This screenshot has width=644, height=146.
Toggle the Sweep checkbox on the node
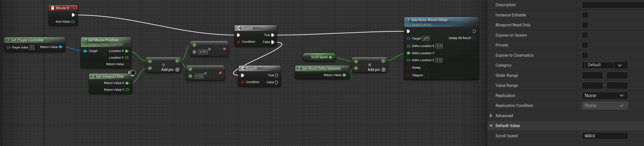click(424, 67)
